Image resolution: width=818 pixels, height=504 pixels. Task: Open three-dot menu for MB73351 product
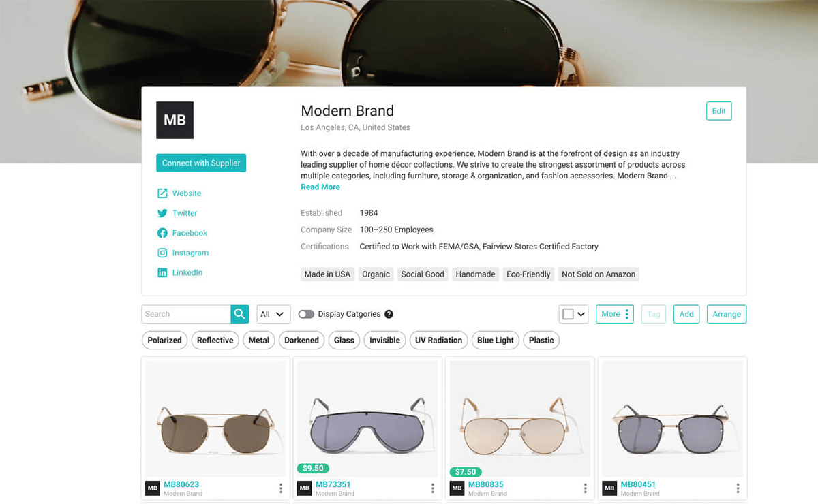pos(432,488)
